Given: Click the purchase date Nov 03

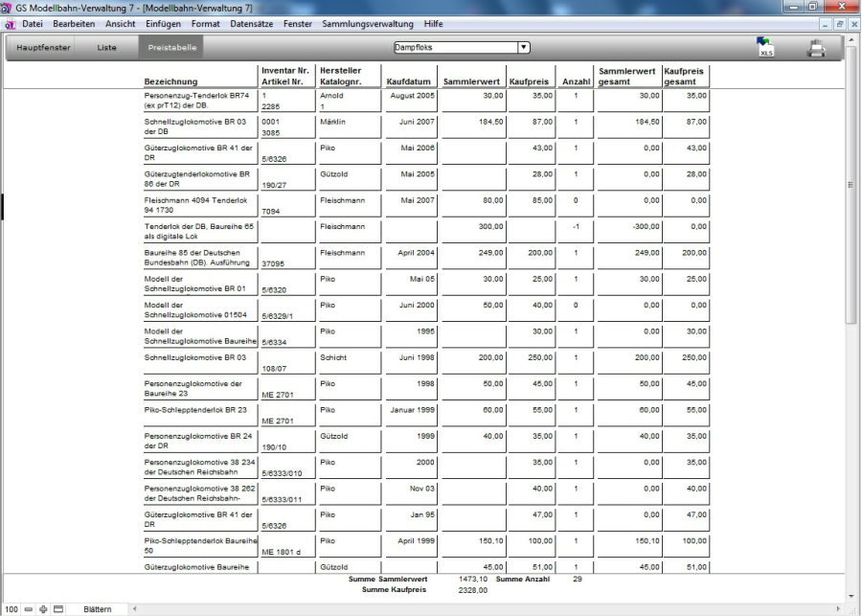Looking at the screenshot, I should click(x=422, y=489).
